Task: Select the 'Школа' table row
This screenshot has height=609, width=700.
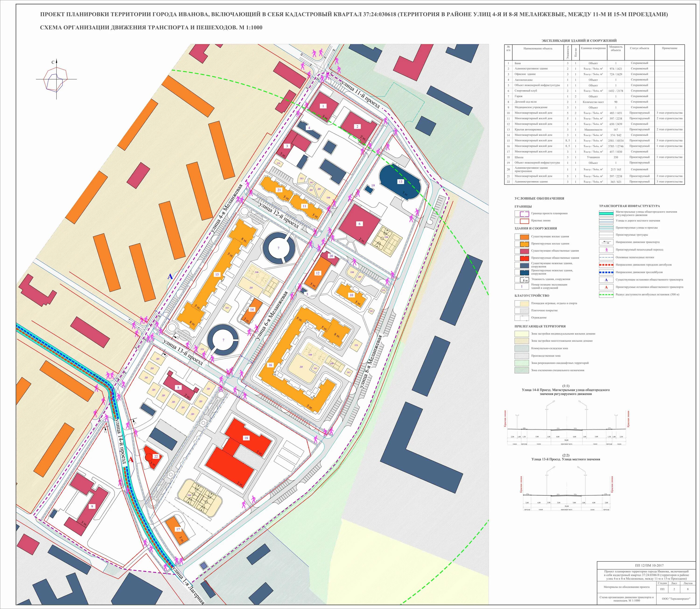Action: coord(594,157)
